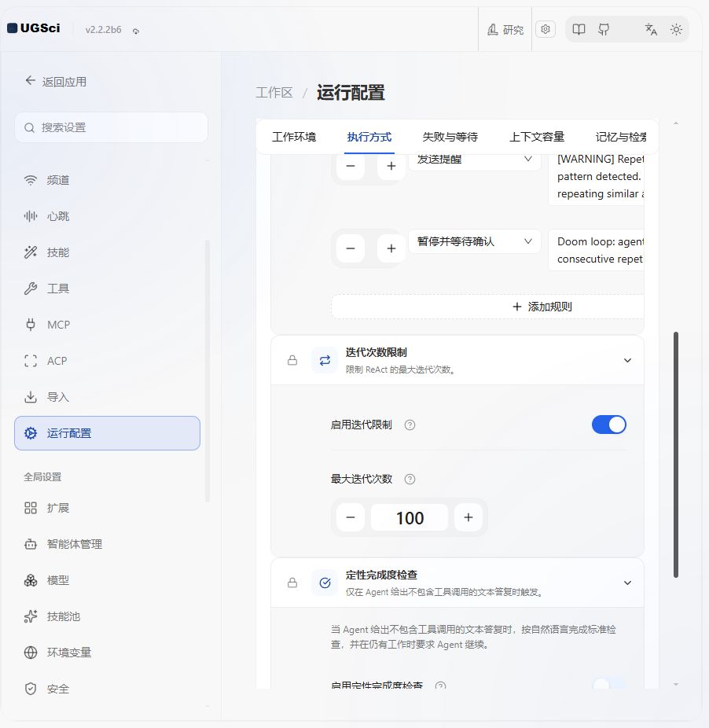Increase 最大迭代次数 value

(468, 517)
